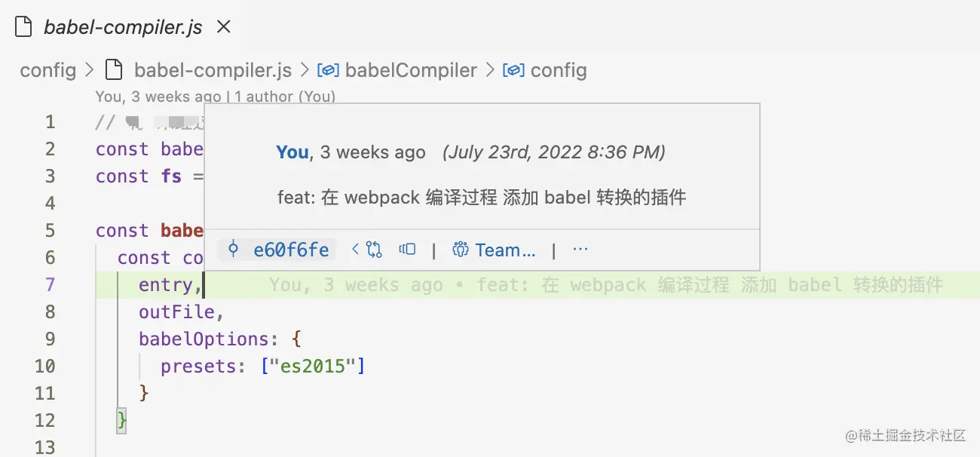
Task: Show more actions ellipsis in hover
Action: click(580, 250)
